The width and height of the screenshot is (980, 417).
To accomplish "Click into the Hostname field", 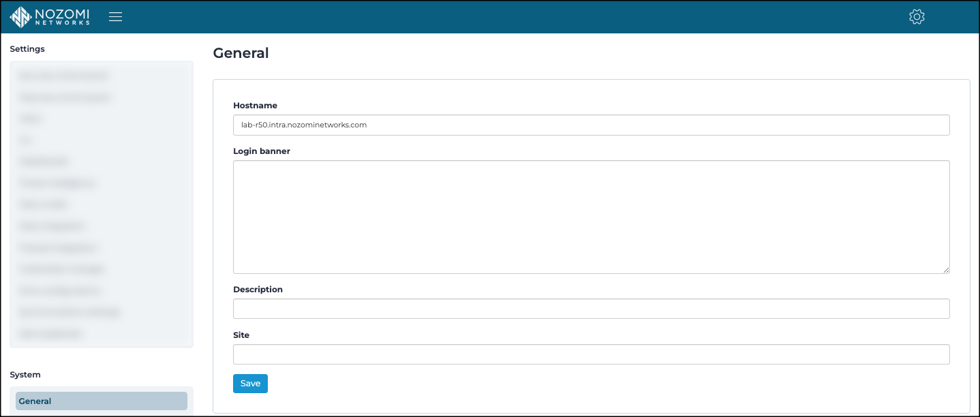I will point(591,125).
